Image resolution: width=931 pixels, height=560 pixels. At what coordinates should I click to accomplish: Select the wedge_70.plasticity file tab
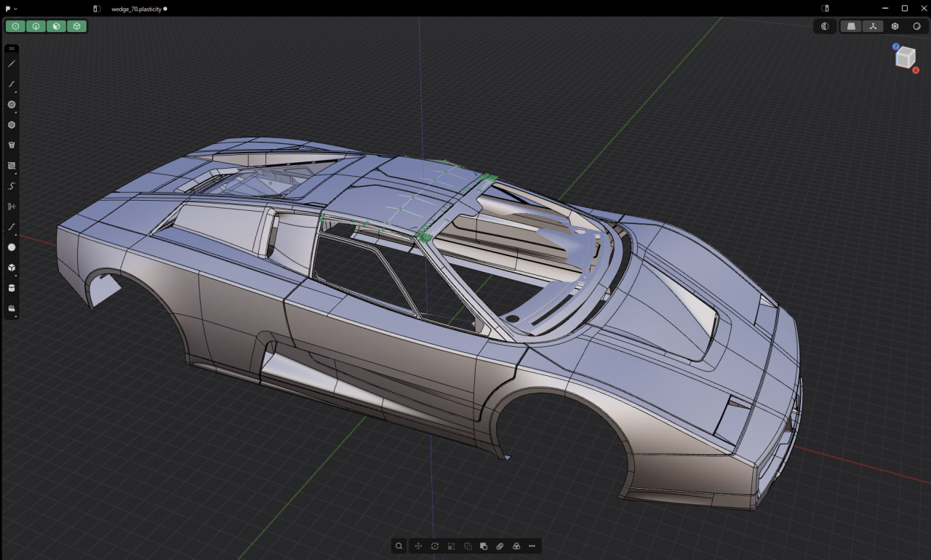137,9
